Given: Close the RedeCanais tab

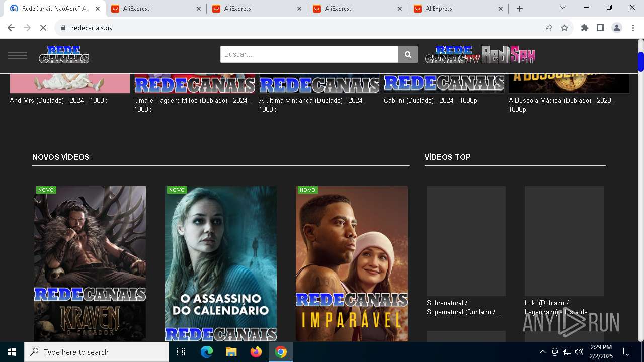Looking at the screenshot, I should point(98,9).
